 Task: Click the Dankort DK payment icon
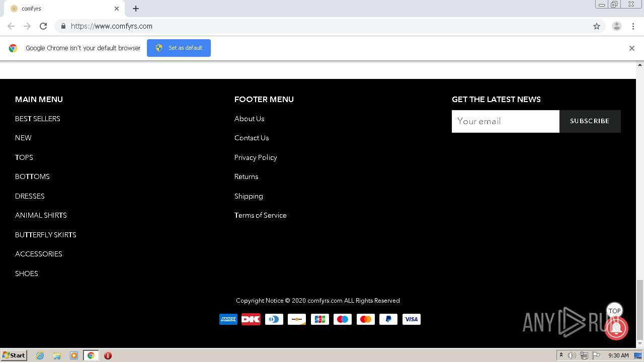(251, 319)
